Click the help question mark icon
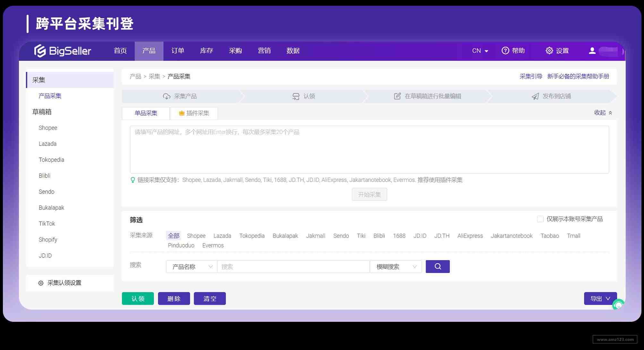This screenshot has height=350, width=644. coord(505,51)
